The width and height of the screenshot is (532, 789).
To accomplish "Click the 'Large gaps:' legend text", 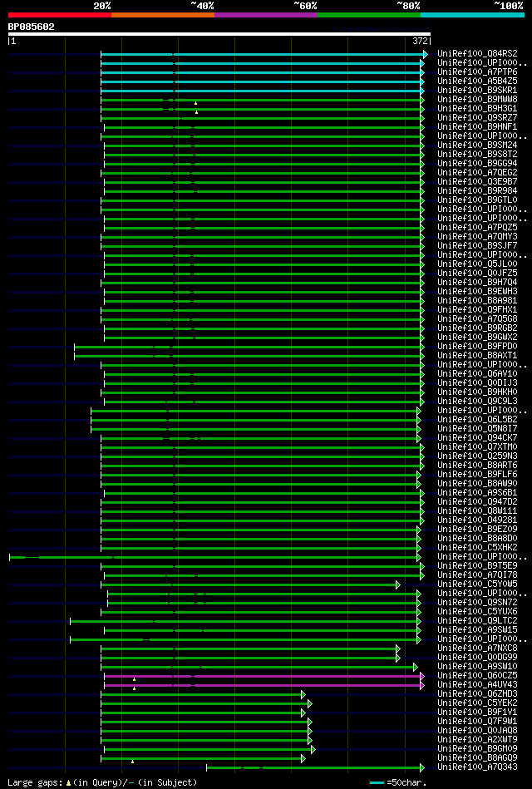I will pos(35,783).
